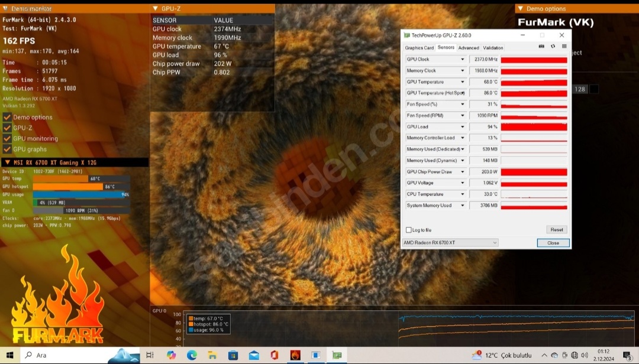
Task: Launch Copilot from the taskbar
Action: (171, 355)
